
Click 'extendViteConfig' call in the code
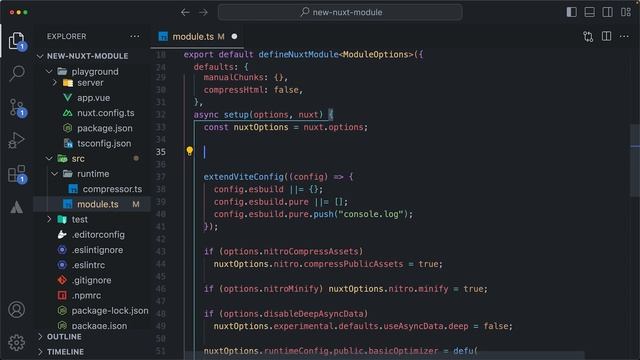pyautogui.click(x=244, y=177)
